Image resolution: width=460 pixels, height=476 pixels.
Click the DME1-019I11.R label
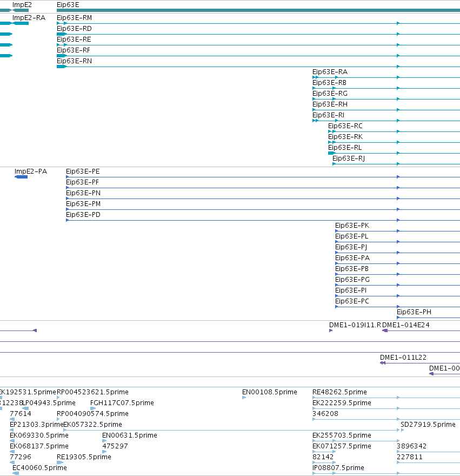click(355, 325)
